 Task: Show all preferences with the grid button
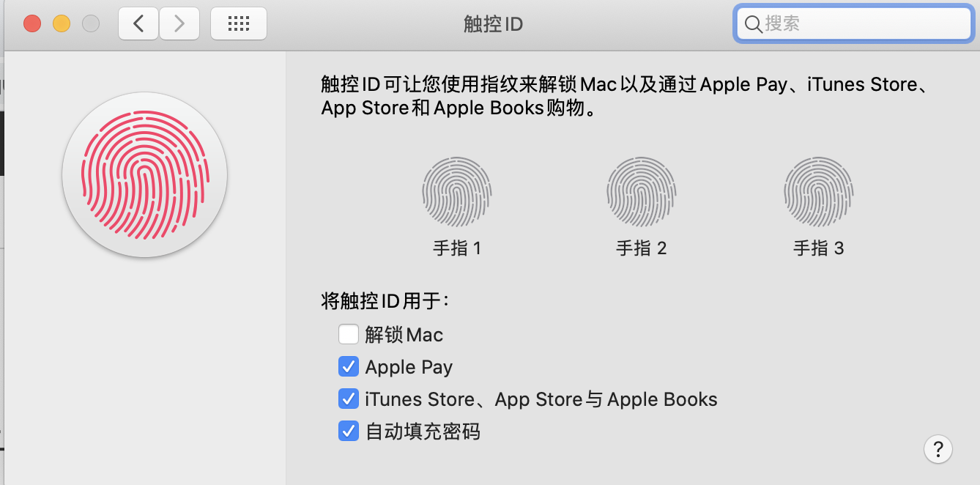click(x=239, y=23)
